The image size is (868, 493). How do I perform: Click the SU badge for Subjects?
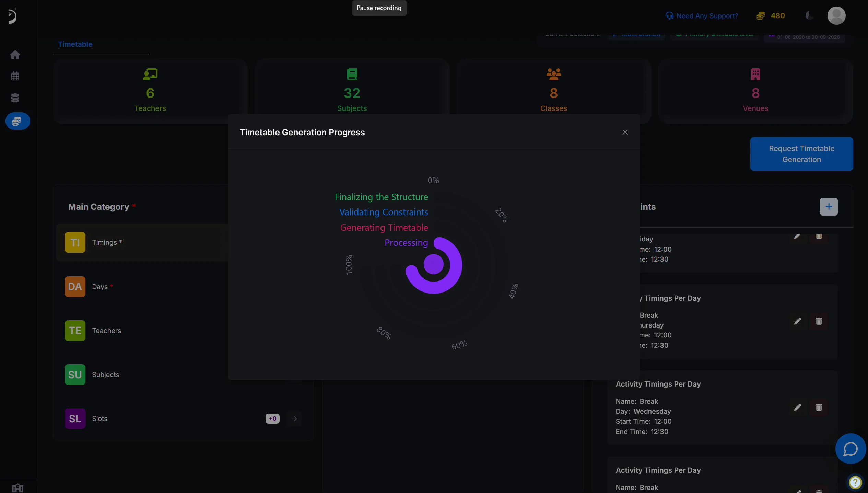pos(75,375)
